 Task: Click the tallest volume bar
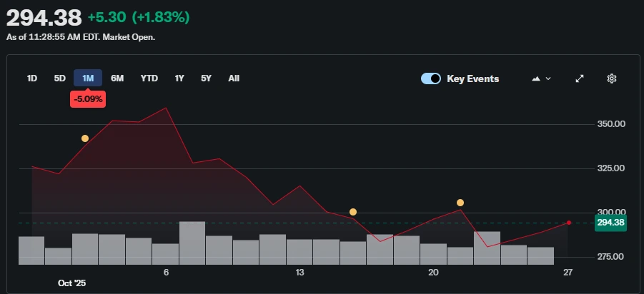pos(192,243)
